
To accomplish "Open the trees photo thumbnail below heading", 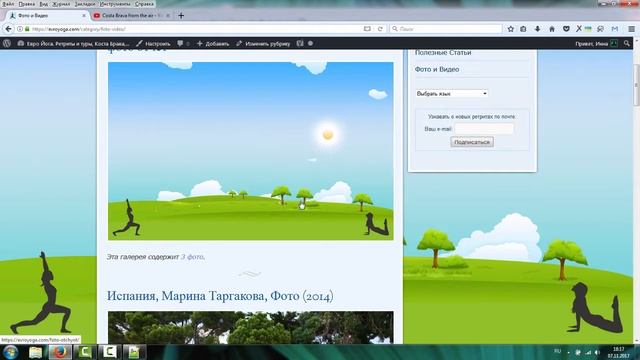I will (251, 327).
